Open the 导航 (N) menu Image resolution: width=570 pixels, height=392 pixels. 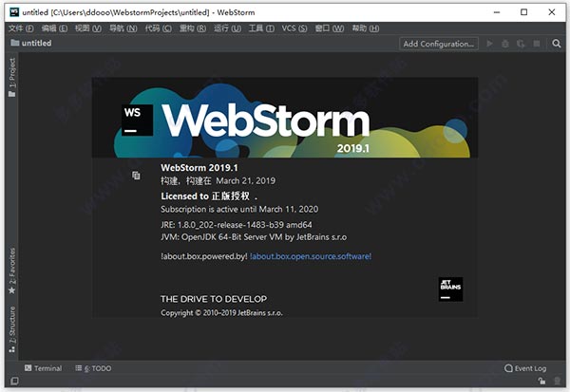pos(123,28)
